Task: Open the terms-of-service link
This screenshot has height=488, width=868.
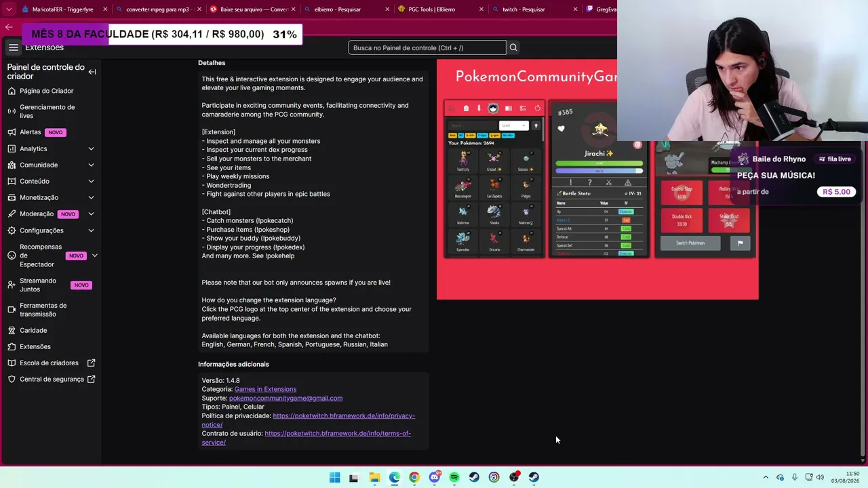Action: point(307,438)
